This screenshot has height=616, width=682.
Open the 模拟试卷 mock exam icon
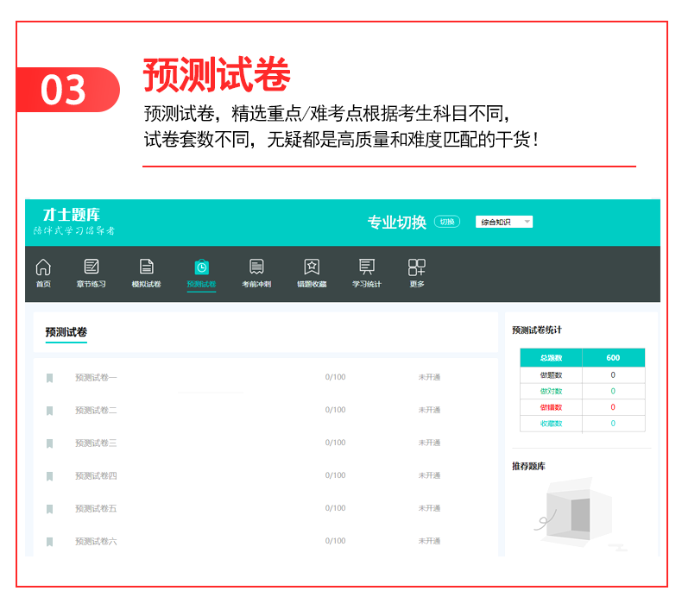click(147, 267)
